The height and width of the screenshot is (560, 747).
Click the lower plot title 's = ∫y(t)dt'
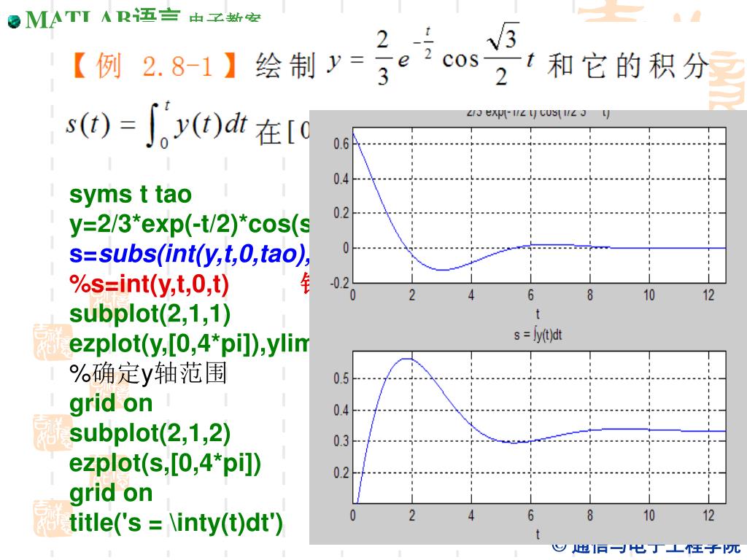point(538,335)
